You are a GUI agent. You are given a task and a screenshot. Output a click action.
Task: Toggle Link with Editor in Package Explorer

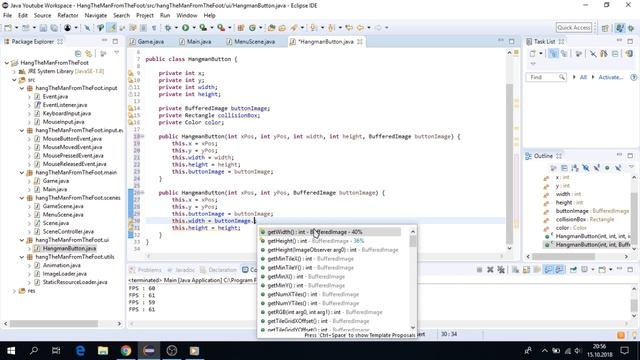coord(89,53)
